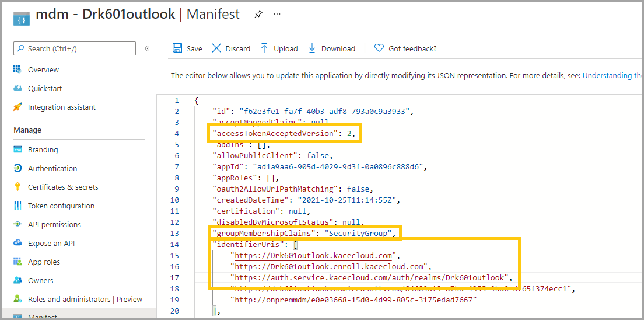The width and height of the screenshot is (644, 320).
Task: Open the Authentication menu item
Action: click(x=52, y=169)
